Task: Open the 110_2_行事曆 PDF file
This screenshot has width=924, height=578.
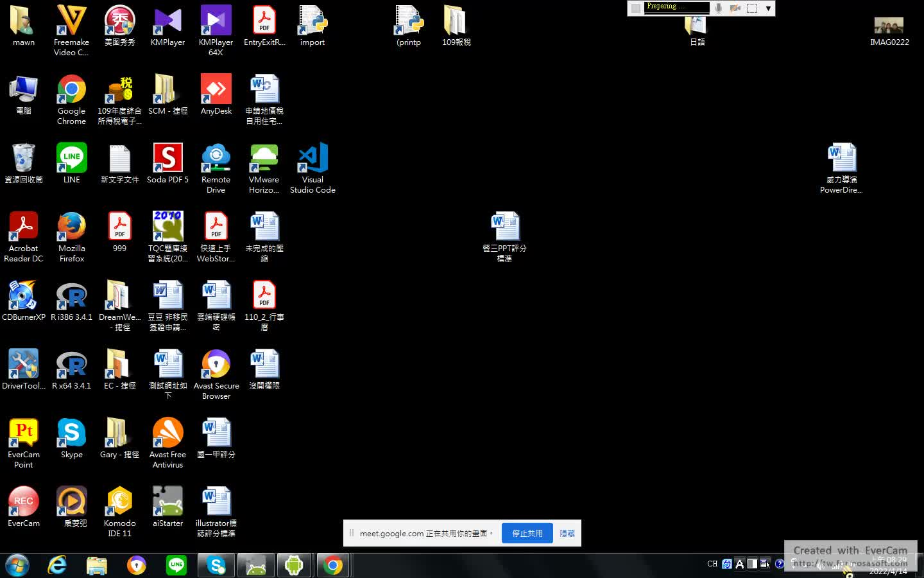Action: click(x=264, y=305)
